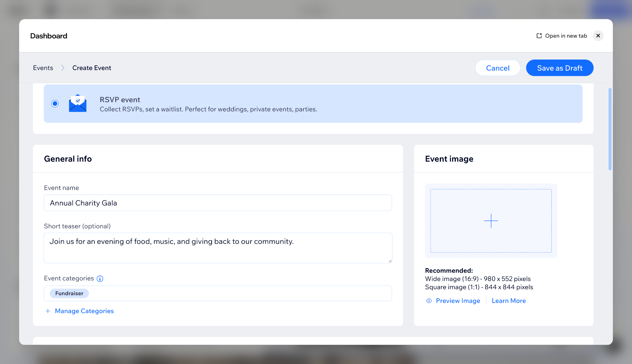The height and width of the screenshot is (364, 632).
Task: Click the eye icon for Preview Image
Action: click(x=429, y=301)
